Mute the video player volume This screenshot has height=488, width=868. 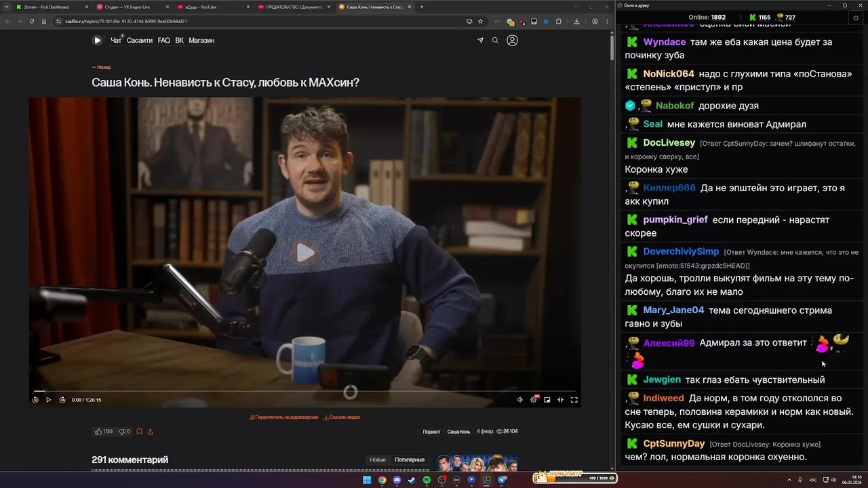coord(520,400)
